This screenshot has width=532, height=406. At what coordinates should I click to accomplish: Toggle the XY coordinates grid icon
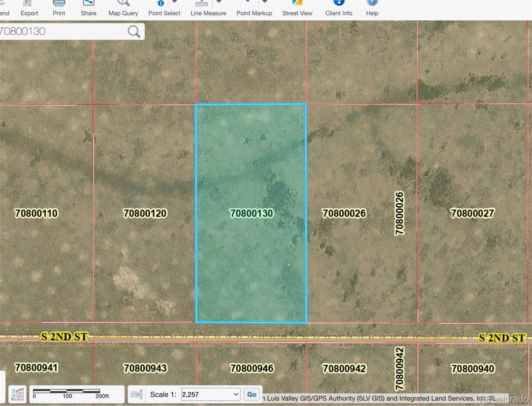(18, 394)
